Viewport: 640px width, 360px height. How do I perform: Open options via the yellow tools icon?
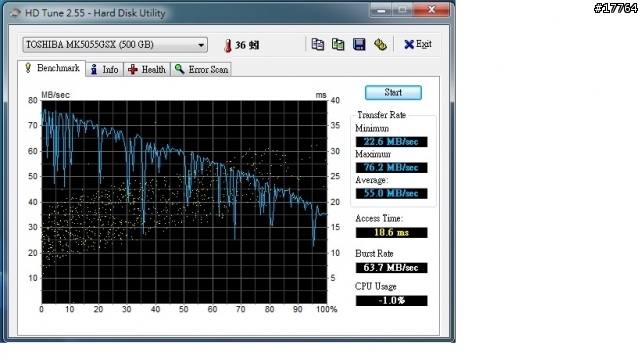click(380, 44)
